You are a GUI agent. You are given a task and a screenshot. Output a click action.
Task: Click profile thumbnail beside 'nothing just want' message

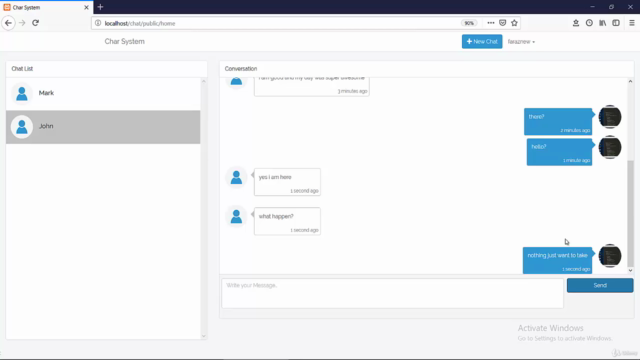coord(610,256)
